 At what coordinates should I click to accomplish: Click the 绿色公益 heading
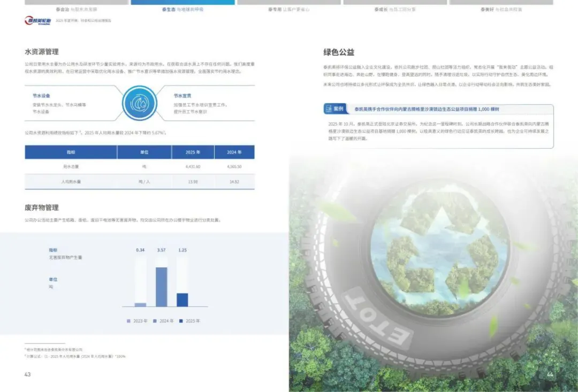(339, 52)
